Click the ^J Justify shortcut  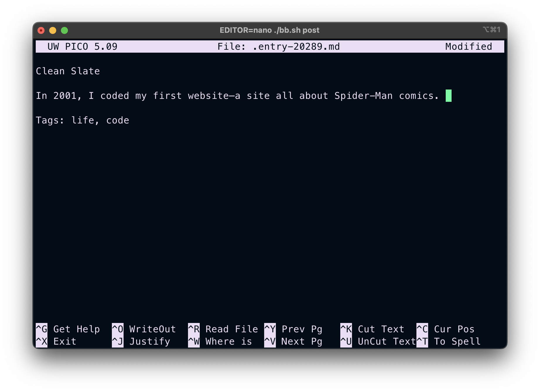[x=141, y=341]
